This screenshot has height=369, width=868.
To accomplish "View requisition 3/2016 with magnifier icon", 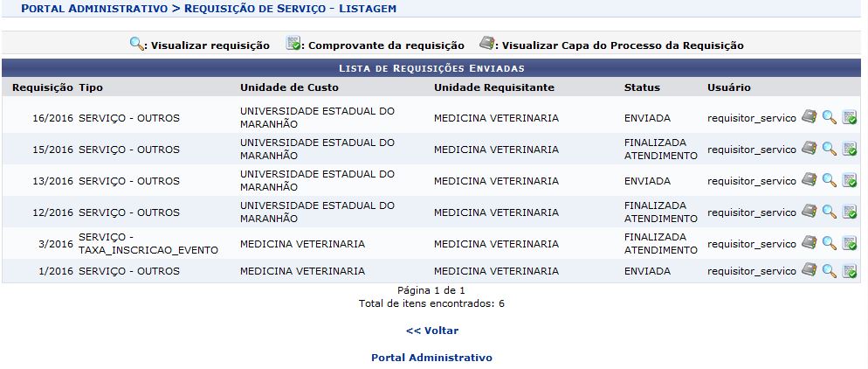I will 829,244.
